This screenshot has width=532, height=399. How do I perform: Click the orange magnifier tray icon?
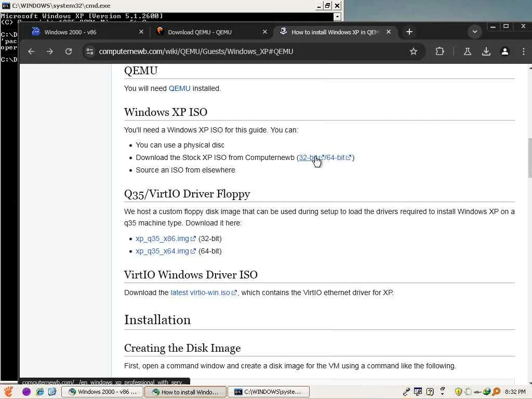tap(496, 392)
